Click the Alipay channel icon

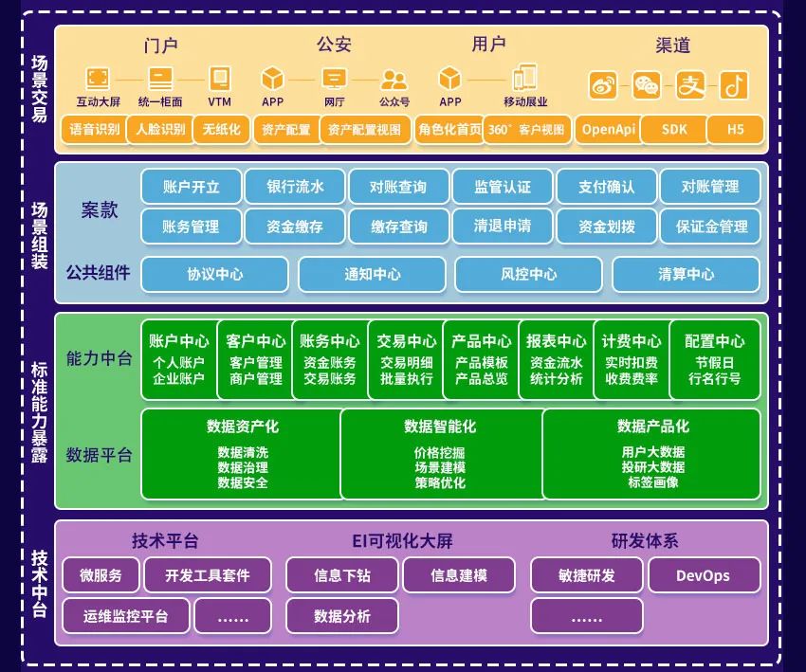[x=690, y=86]
